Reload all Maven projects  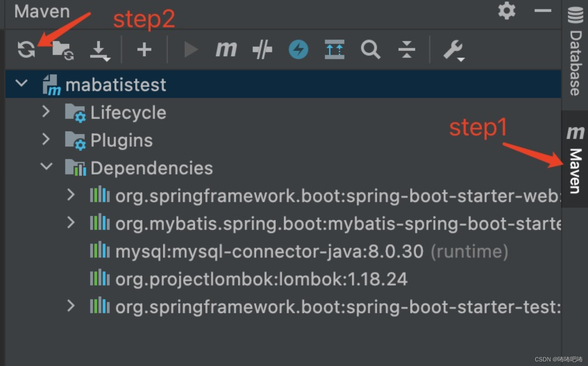point(27,49)
